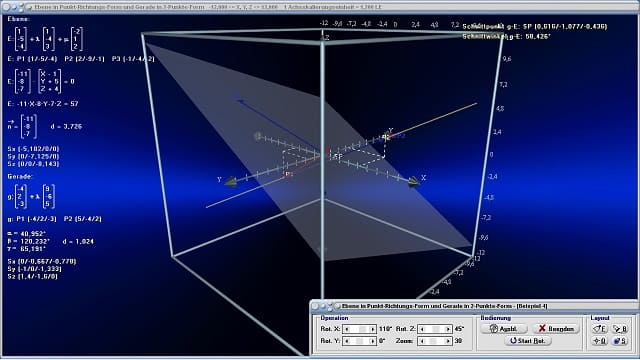Decrease Rot. Z with left arrow

[422, 329]
